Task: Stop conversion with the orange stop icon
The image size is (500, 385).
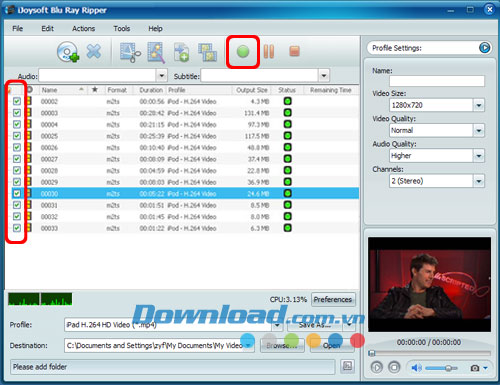Action: [x=294, y=51]
